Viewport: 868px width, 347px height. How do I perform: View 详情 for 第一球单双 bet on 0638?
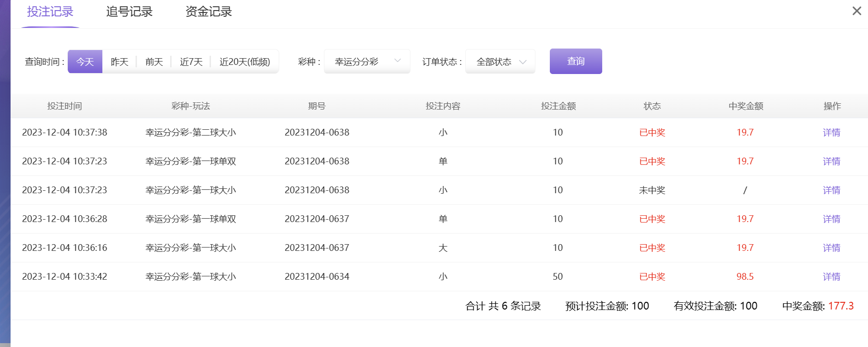tap(831, 161)
